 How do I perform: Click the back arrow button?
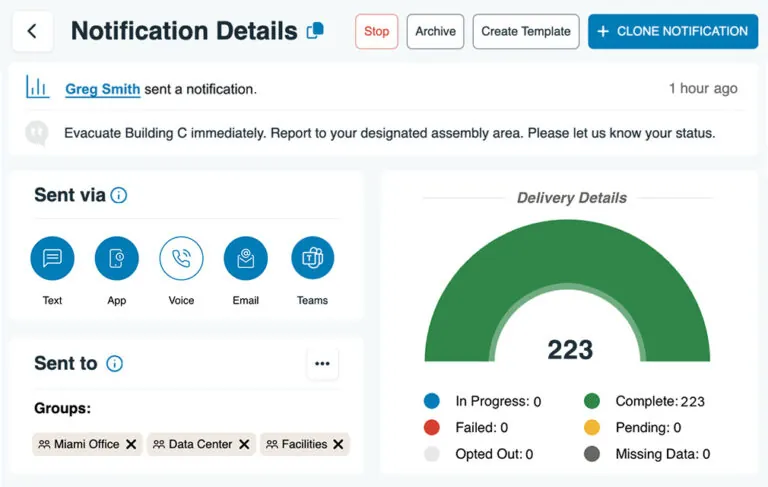(32, 31)
